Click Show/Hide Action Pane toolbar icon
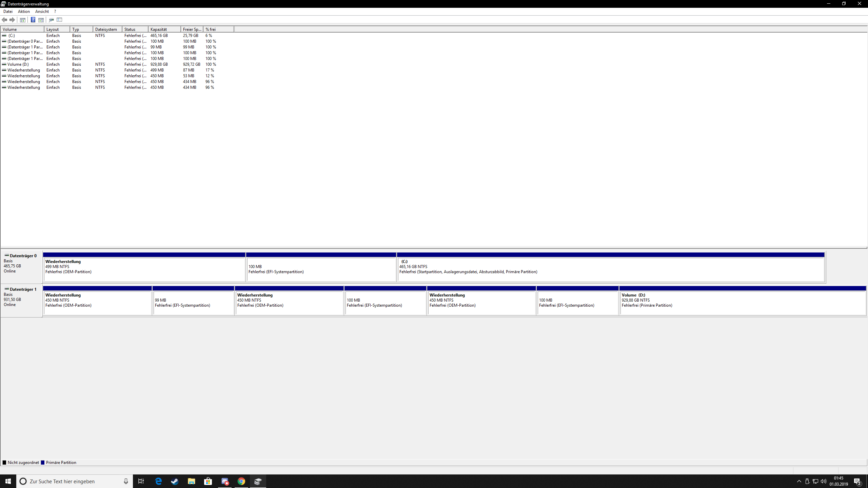Screen dimensions: 868x488 (x=41, y=20)
